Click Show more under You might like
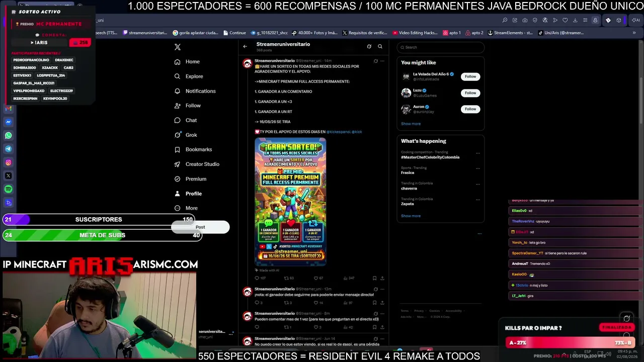 411,124
